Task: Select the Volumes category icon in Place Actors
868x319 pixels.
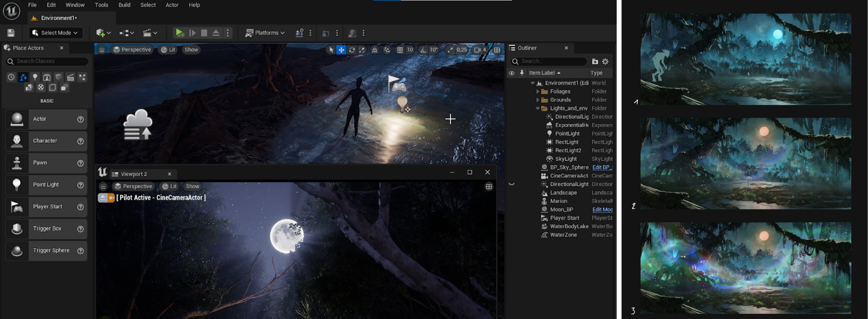Action: 53,87
